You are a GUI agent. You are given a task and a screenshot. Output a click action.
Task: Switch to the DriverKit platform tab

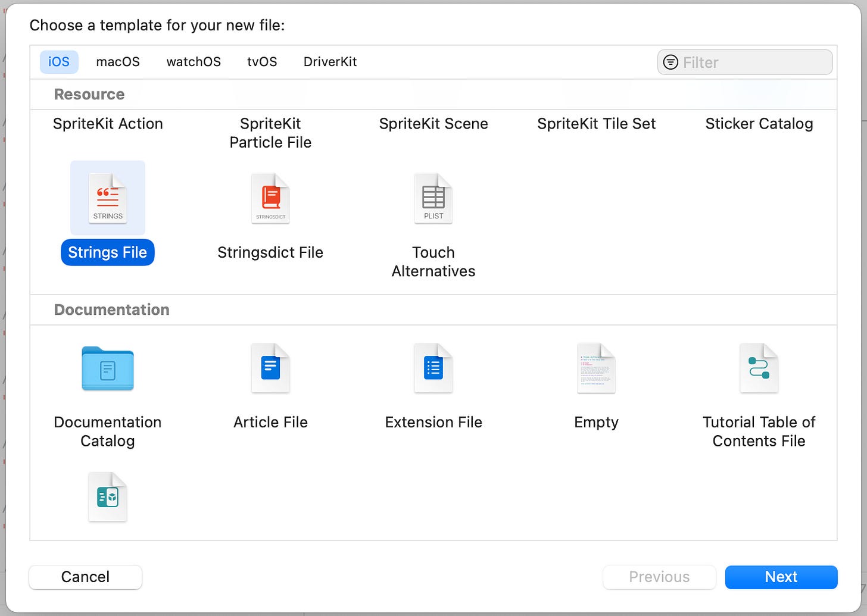(330, 62)
